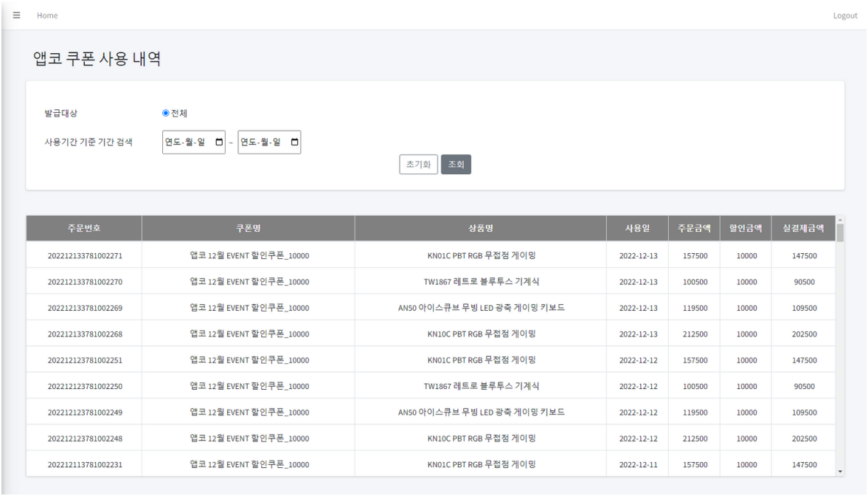868x496 pixels.
Task: Click the 쿠폰명 column header
Action: click(248, 228)
